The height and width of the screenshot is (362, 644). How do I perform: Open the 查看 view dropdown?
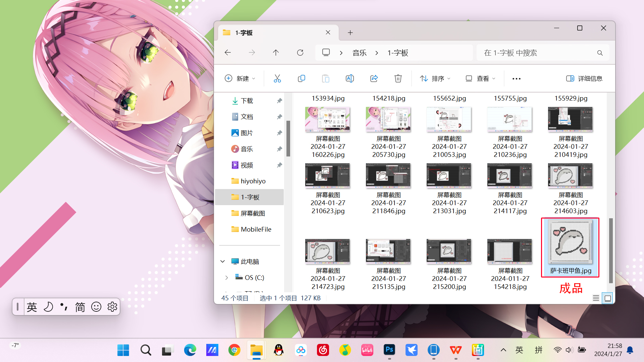(480, 78)
